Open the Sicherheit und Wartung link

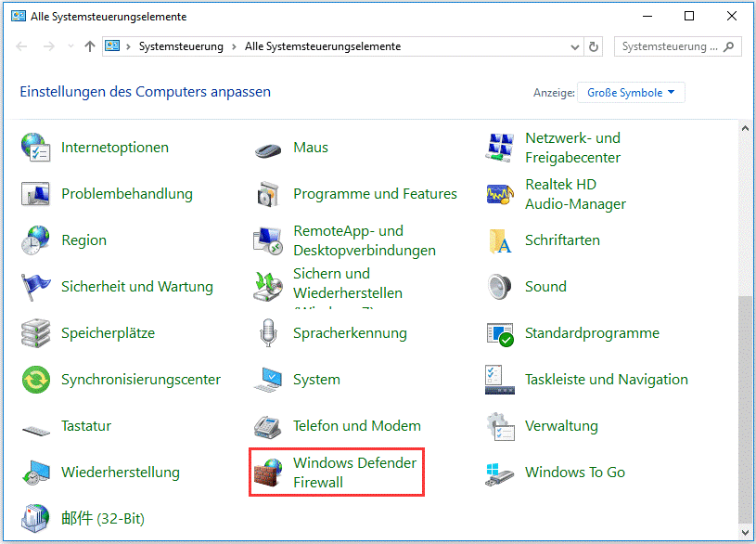click(137, 287)
